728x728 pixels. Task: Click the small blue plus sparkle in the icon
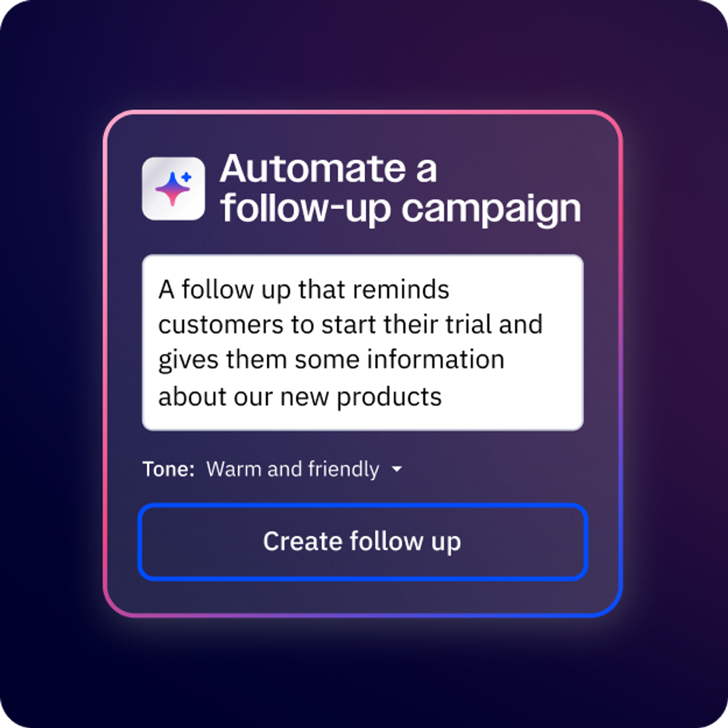pos(187,177)
